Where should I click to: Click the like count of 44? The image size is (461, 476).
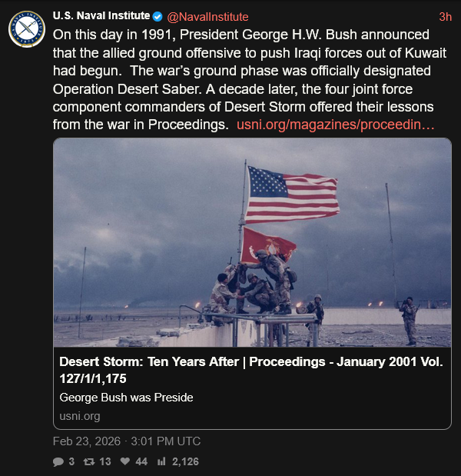[x=141, y=462]
